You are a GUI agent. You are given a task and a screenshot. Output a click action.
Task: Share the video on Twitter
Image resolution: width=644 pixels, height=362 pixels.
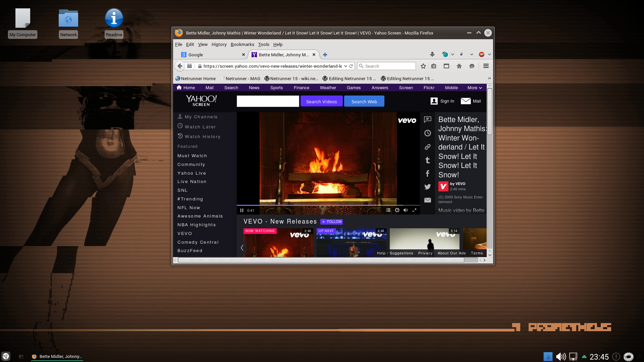coord(428,187)
